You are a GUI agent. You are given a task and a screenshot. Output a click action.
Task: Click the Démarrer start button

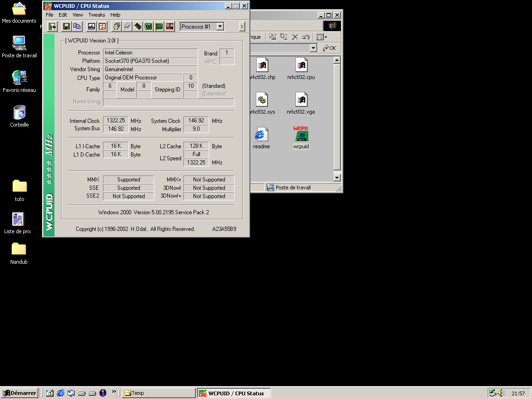(x=19, y=393)
